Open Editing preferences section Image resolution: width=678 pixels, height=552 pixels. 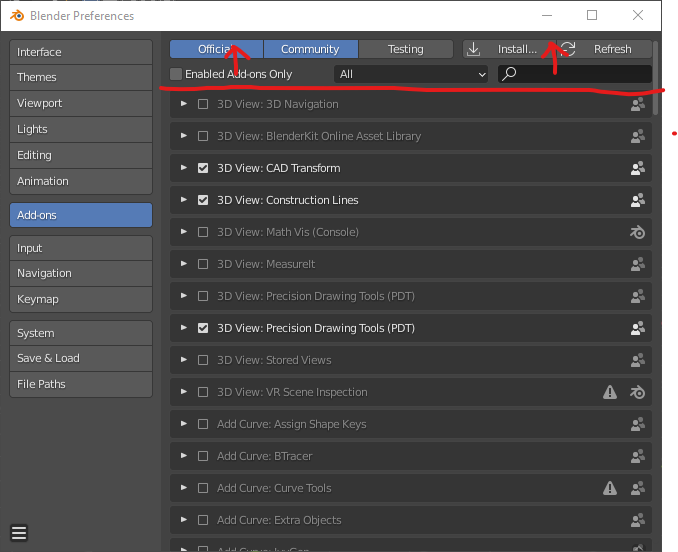[x=81, y=155]
